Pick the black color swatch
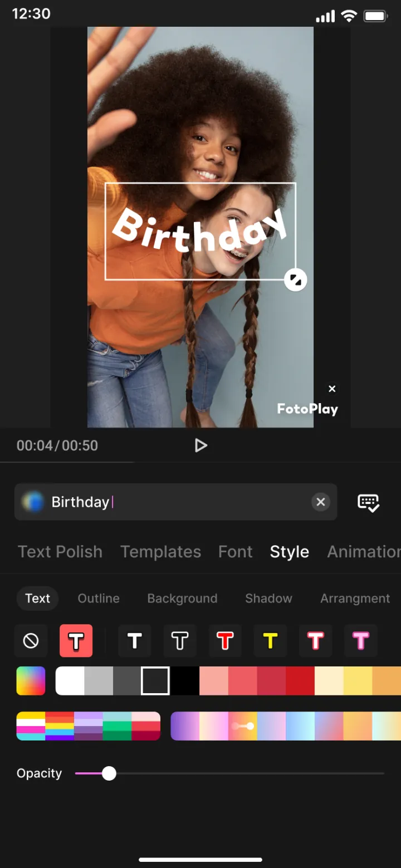The width and height of the screenshot is (401, 868). tap(184, 680)
